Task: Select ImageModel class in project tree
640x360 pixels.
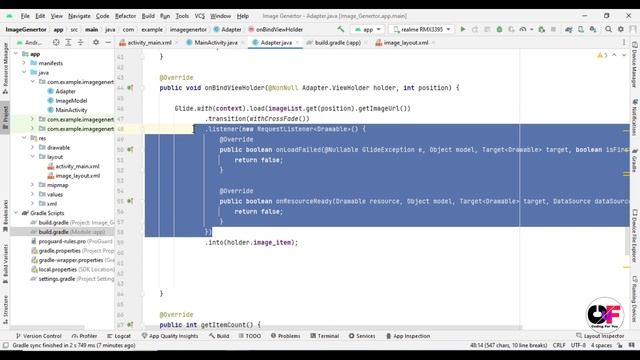Action: coord(71,101)
